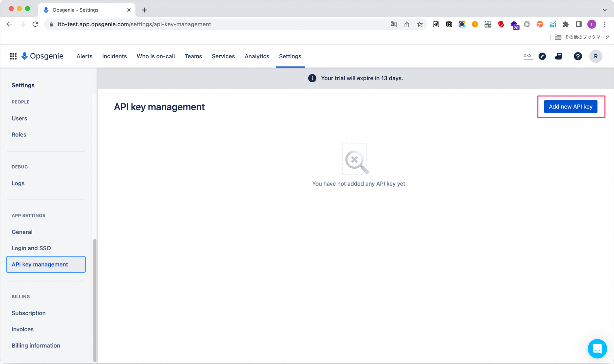Click Add new API key button
Screen dimensions: 614x364
click(x=571, y=107)
